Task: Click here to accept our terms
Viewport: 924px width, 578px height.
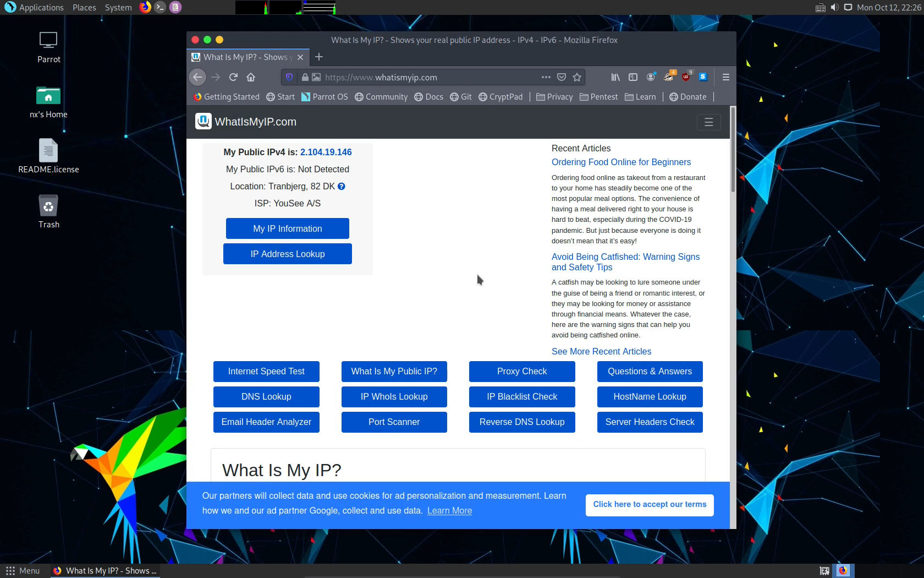Action: click(x=650, y=505)
